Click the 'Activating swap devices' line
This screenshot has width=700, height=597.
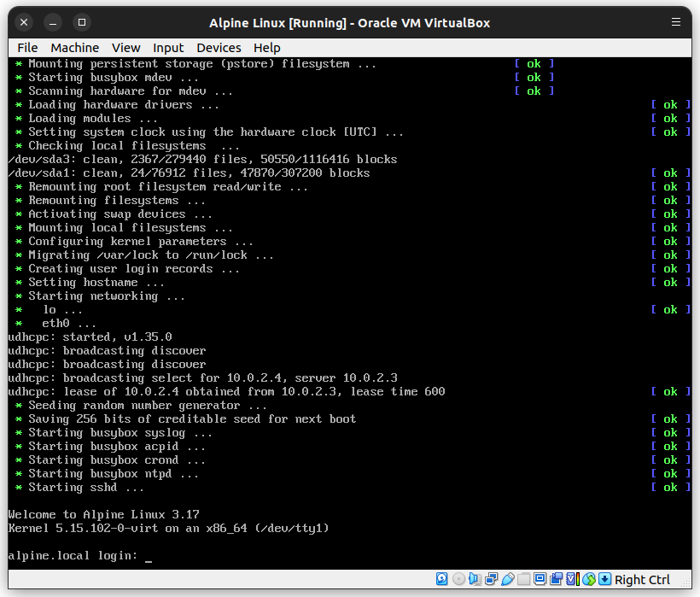coord(114,214)
